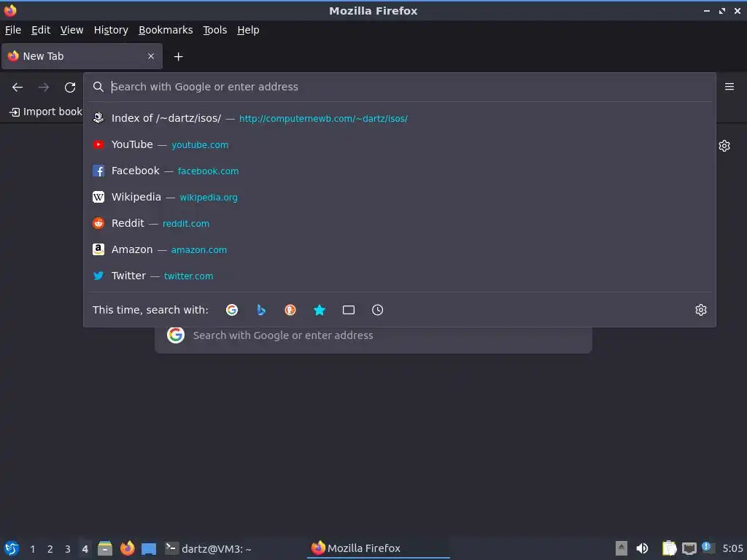Image resolution: width=747 pixels, height=560 pixels.
Task: Open the amazon.com suggestion
Action: pyautogui.click(x=399, y=249)
